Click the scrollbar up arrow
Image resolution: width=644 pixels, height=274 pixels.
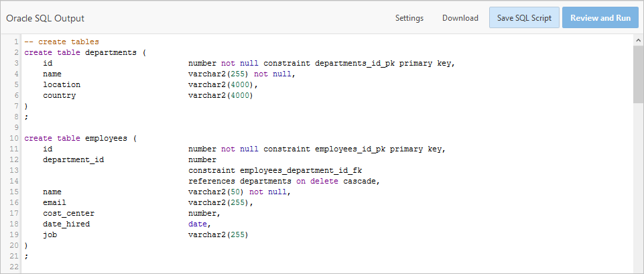click(x=637, y=41)
